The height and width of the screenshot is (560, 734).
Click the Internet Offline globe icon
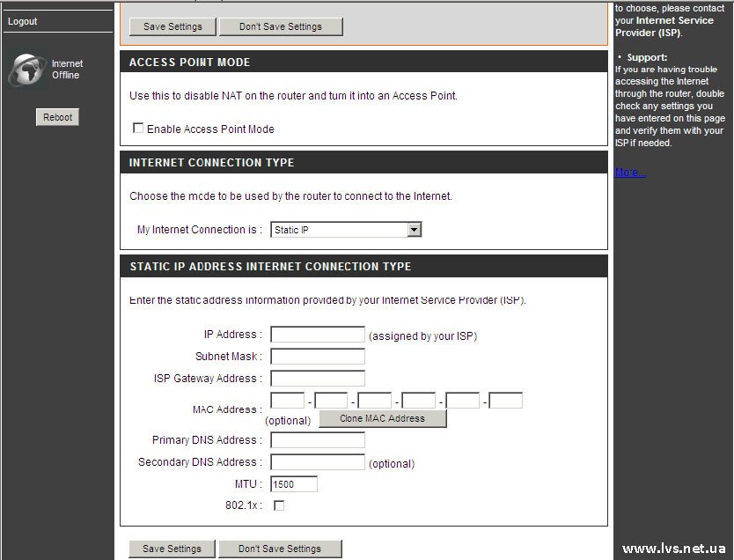click(27, 70)
